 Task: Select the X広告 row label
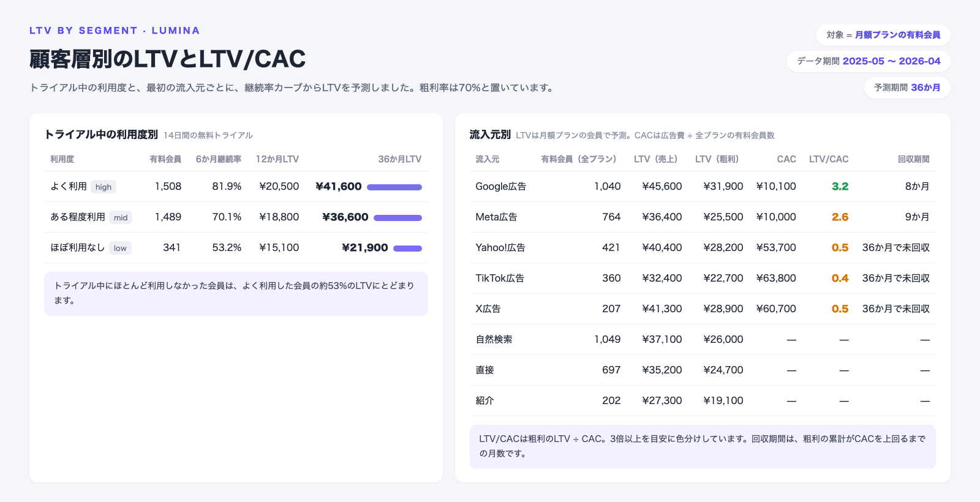(488, 309)
